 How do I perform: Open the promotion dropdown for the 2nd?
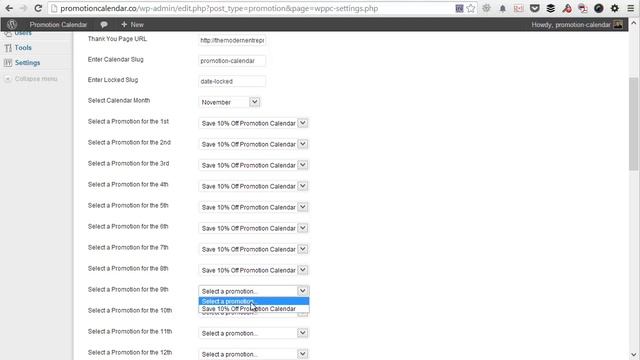[x=253, y=144]
